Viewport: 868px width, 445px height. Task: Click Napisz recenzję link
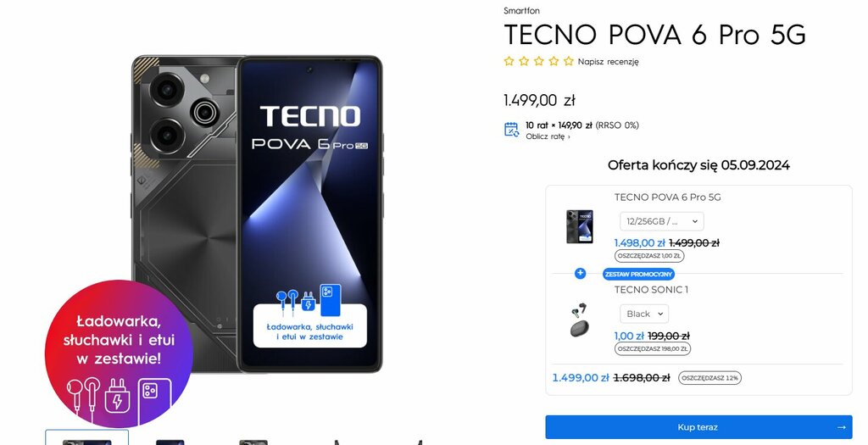click(608, 62)
